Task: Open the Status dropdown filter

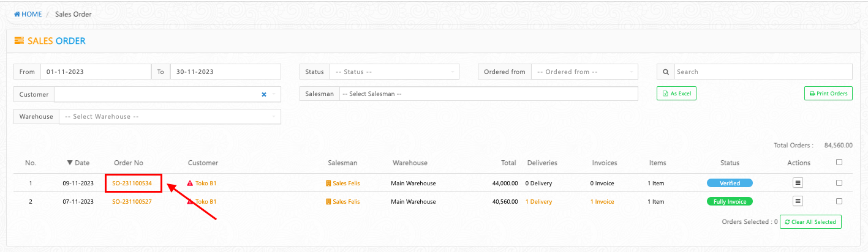Action: coord(394,72)
